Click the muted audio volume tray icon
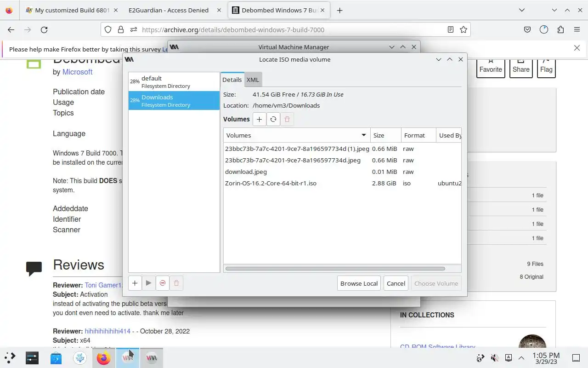 pyautogui.click(x=495, y=358)
